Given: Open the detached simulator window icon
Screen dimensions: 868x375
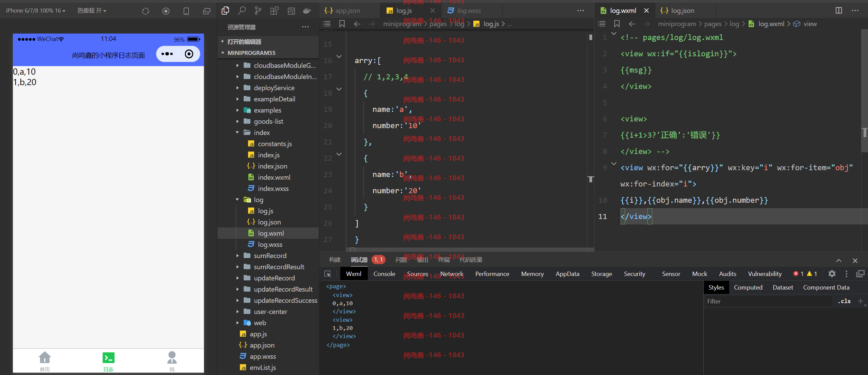Looking at the screenshot, I should 207,11.
